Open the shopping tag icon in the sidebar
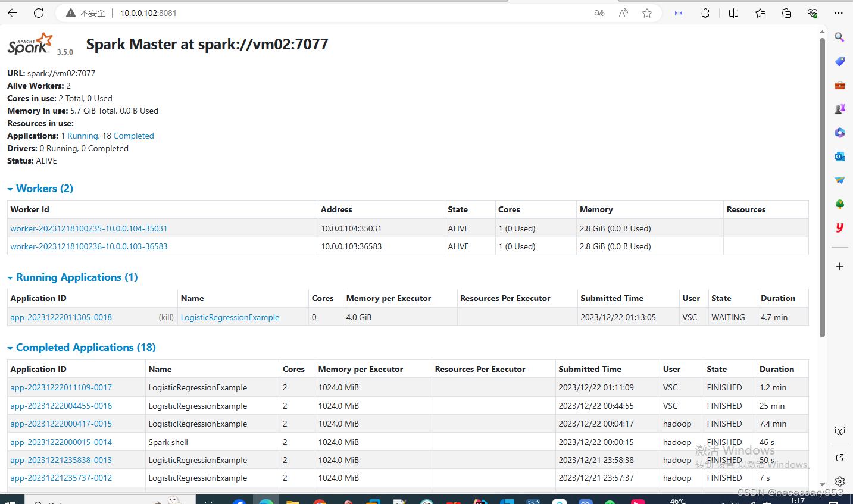The width and height of the screenshot is (853, 504). [x=839, y=61]
